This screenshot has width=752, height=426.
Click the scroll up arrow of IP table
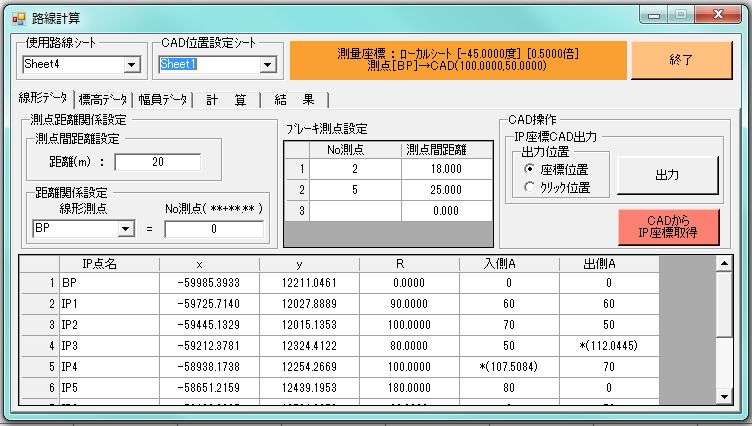pos(726,264)
